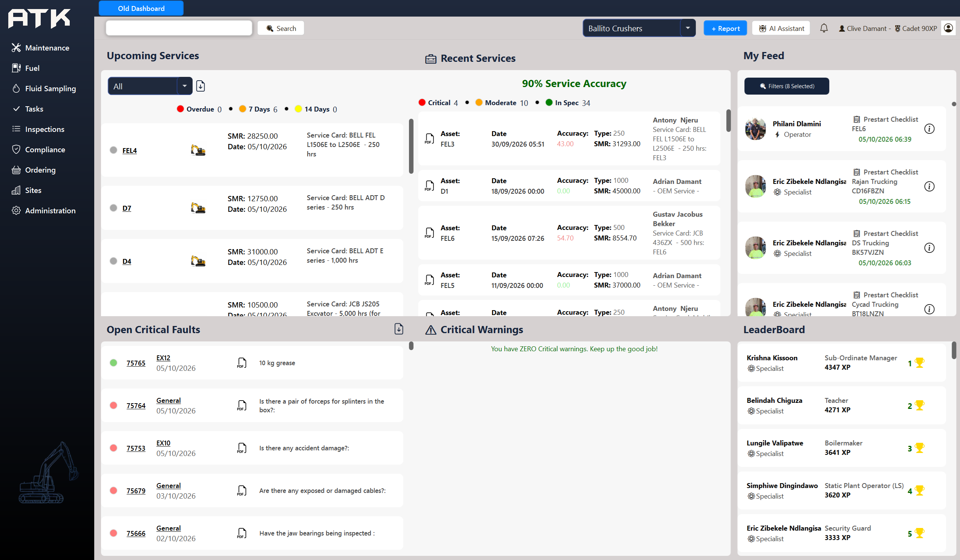Screen dimensions: 960x560
Task: Click the red Critical accuracy legend dot
Action: [422, 103]
